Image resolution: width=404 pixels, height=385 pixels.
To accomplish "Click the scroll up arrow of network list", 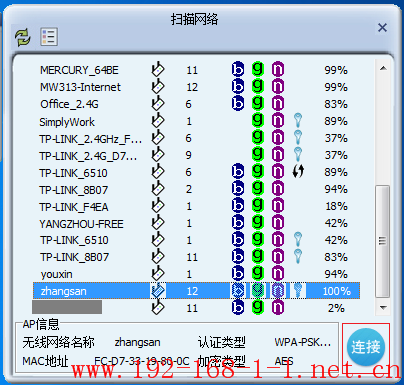I will click(x=383, y=68).
